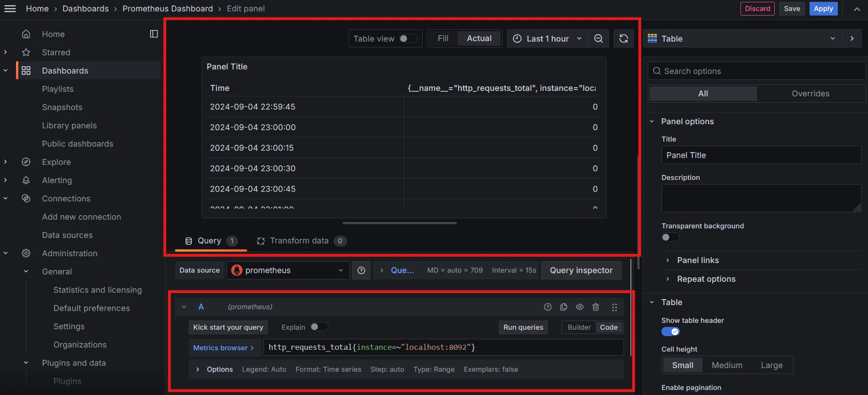Delete query A with trash icon
This screenshot has height=395, width=868.
[x=596, y=307]
